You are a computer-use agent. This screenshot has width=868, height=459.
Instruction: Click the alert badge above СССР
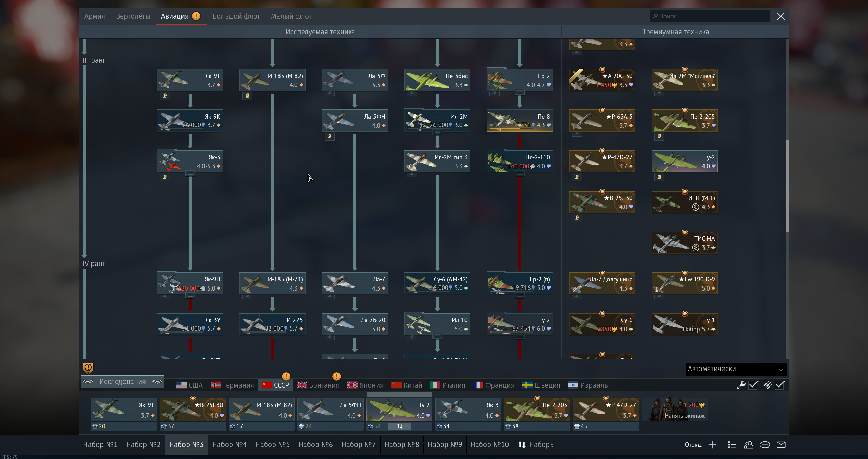point(286,376)
